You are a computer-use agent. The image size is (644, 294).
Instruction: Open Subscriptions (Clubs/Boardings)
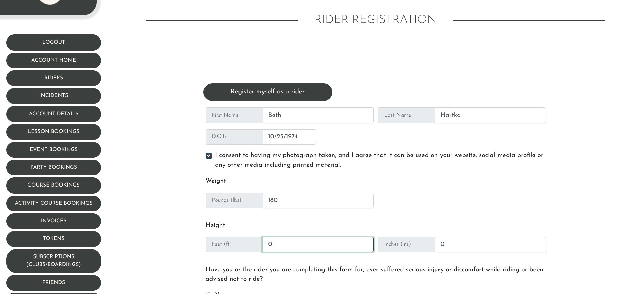coord(54,261)
